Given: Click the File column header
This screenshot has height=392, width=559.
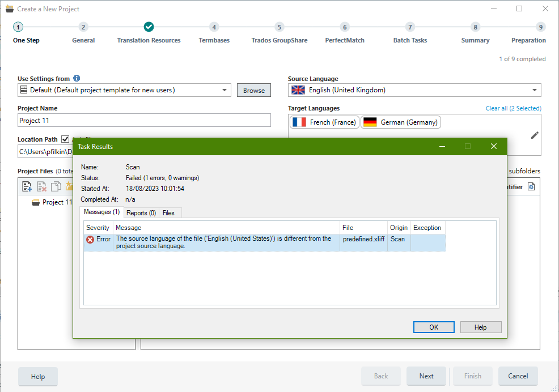Looking at the screenshot, I should pos(363,228).
